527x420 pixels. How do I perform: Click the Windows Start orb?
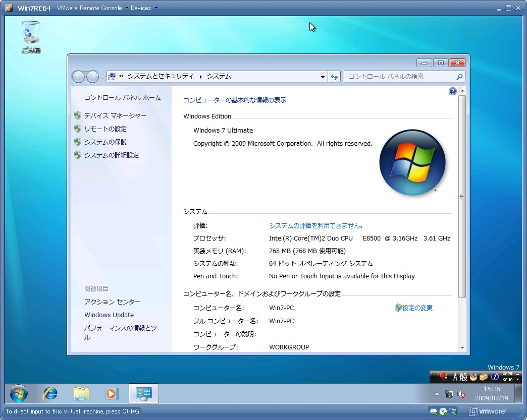click(19, 393)
